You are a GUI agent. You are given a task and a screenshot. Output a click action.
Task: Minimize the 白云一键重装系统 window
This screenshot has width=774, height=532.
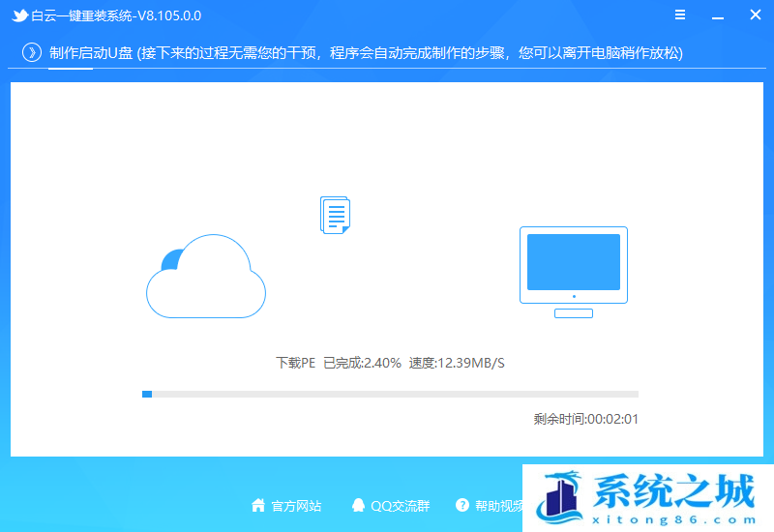pyautogui.click(x=718, y=17)
